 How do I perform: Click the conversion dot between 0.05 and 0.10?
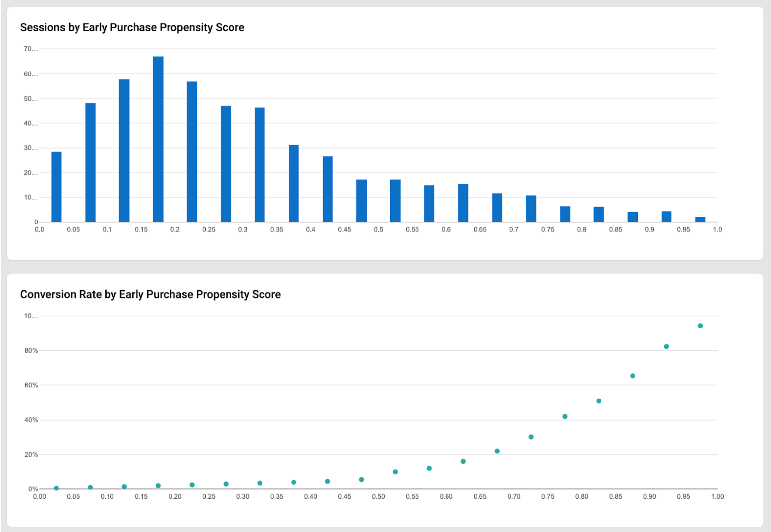pos(90,487)
